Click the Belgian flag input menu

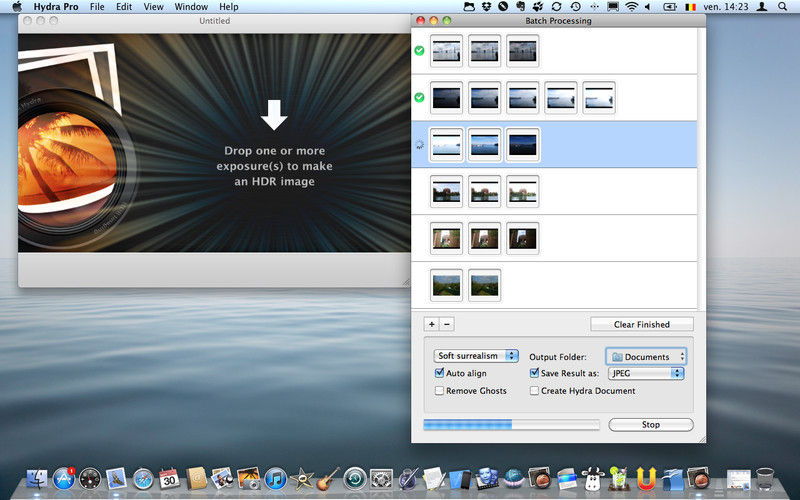(x=691, y=7)
